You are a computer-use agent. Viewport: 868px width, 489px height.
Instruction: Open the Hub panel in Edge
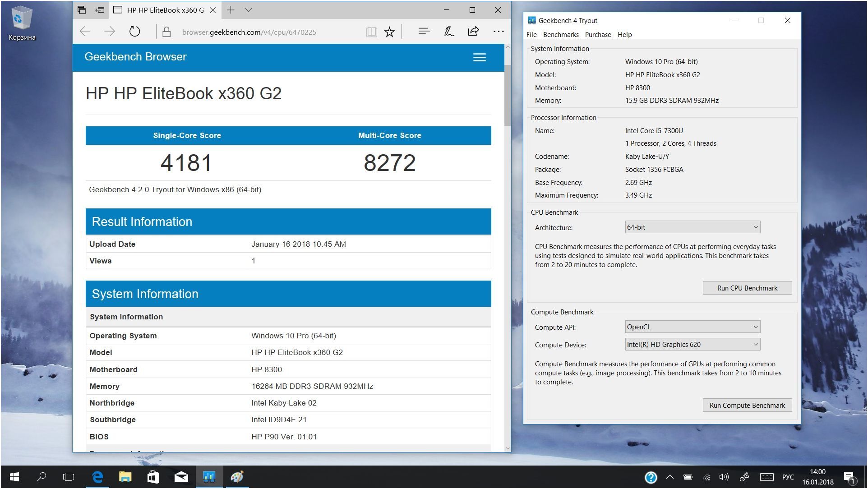(x=423, y=31)
